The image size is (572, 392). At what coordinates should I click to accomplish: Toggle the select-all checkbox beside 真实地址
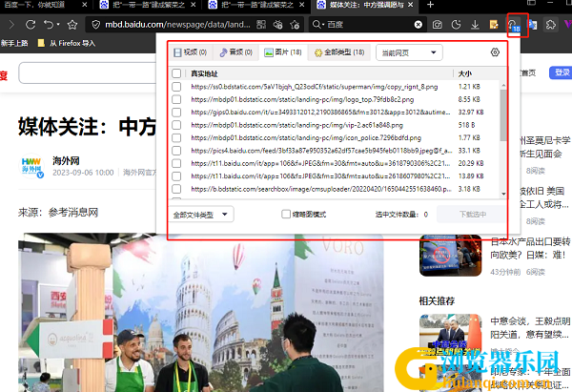(x=176, y=73)
